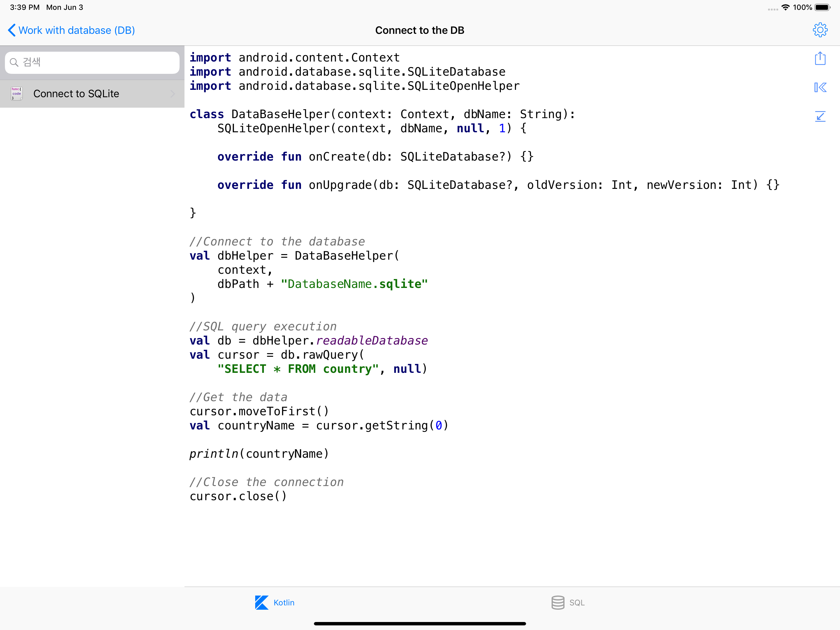Image resolution: width=840 pixels, height=630 pixels.
Task: Click the Connect to the DB title
Action: tap(420, 30)
